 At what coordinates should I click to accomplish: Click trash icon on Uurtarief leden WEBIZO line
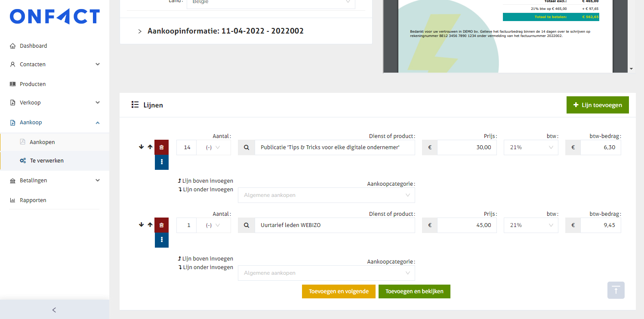161,225
